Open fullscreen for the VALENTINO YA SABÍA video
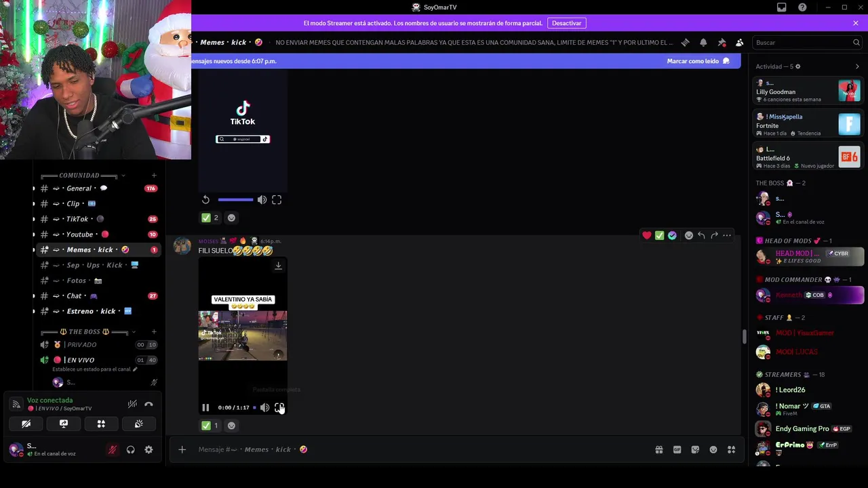 279,407
